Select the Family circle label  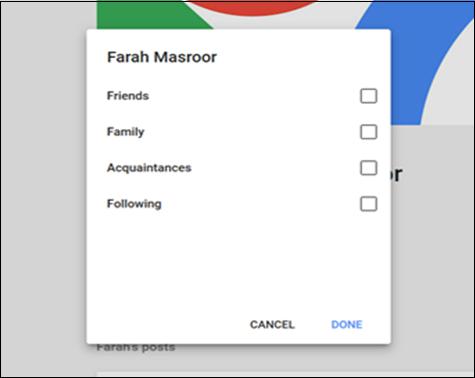click(x=125, y=132)
